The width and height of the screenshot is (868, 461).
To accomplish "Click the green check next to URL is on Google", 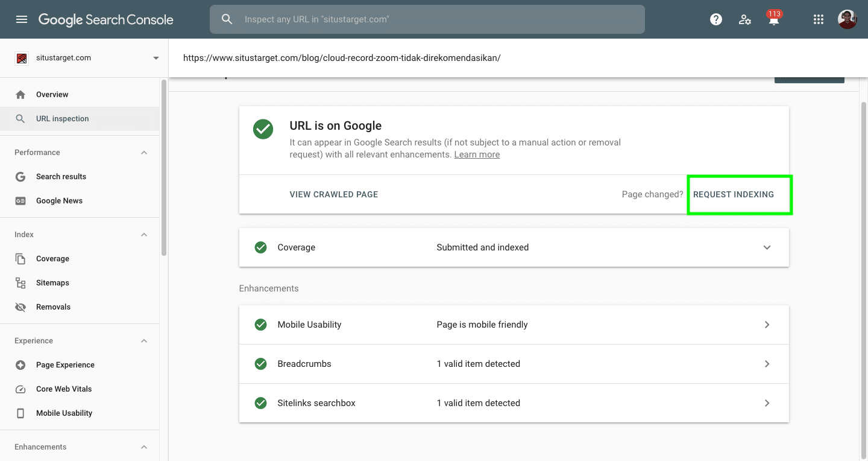I will [263, 129].
